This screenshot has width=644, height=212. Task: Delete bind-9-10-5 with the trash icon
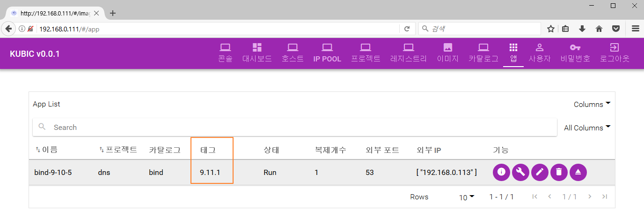coord(559,172)
